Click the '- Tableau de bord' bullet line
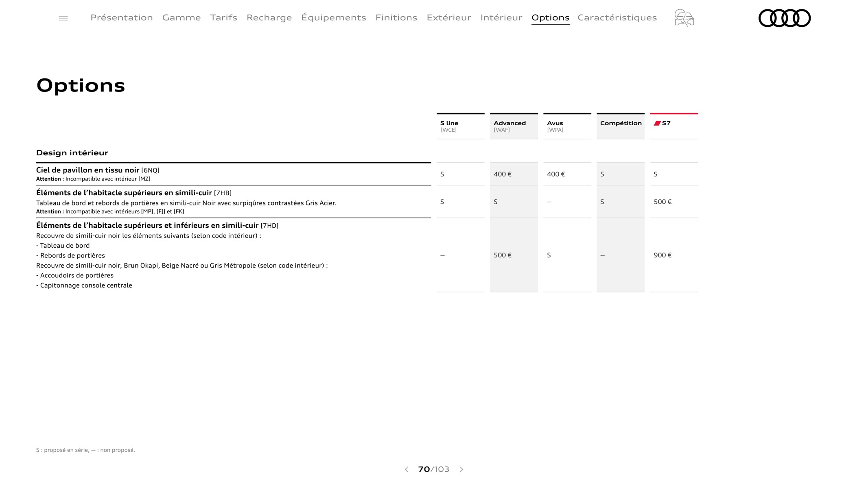Image resolution: width=868 pixels, height=488 pixels. (63, 246)
